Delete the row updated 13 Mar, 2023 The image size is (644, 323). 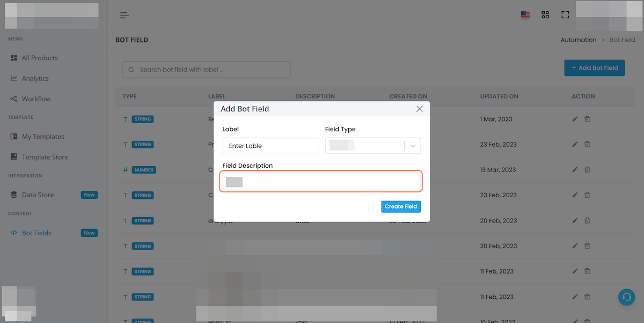point(587,170)
